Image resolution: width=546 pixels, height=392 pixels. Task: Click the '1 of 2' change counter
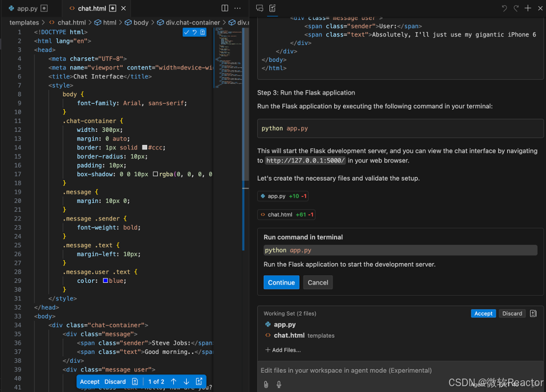(156, 381)
